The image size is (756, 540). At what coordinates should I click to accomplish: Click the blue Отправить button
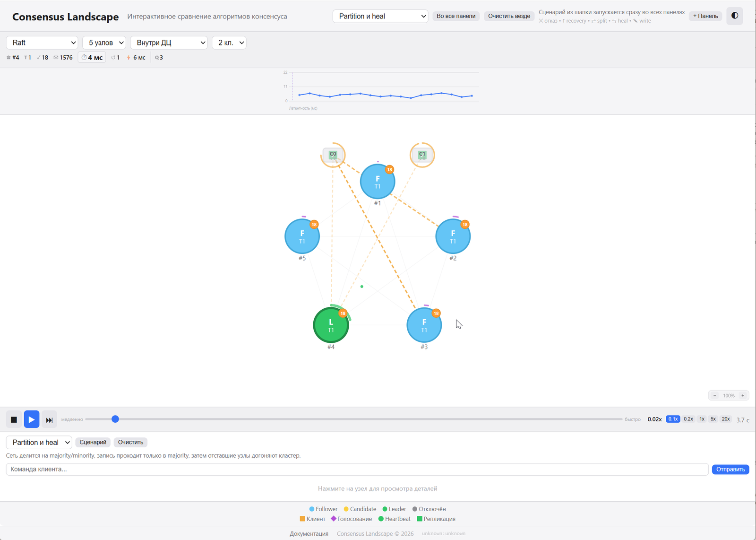pos(730,469)
